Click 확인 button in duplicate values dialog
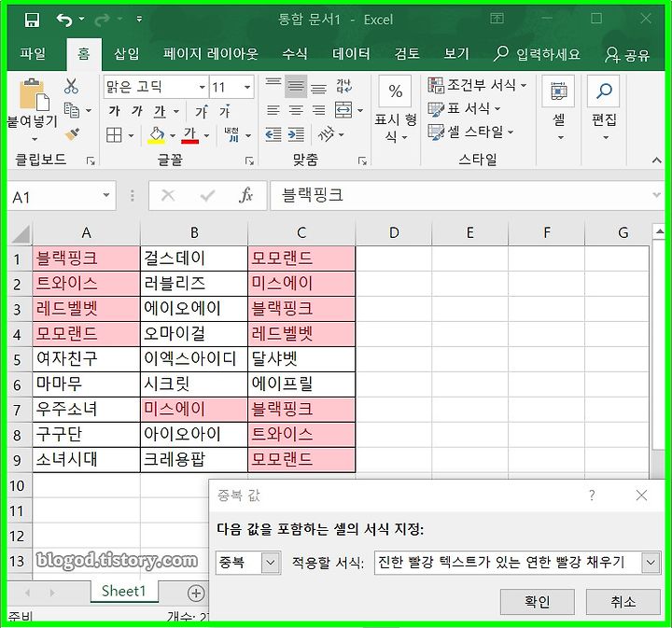Screen dimensions: 672x628 pos(537,602)
